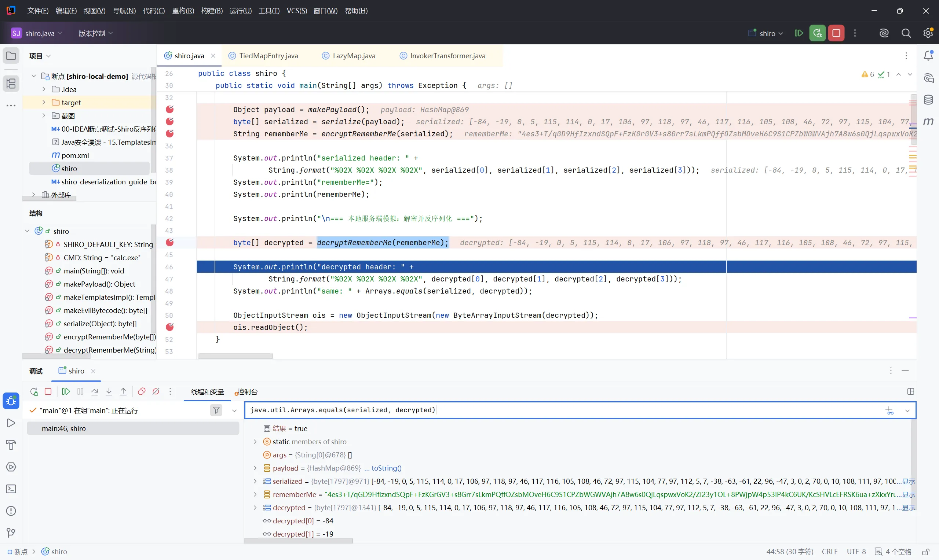Toggle breakpoint on decryptRememberMe line
The image size is (939, 560).
(170, 242)
